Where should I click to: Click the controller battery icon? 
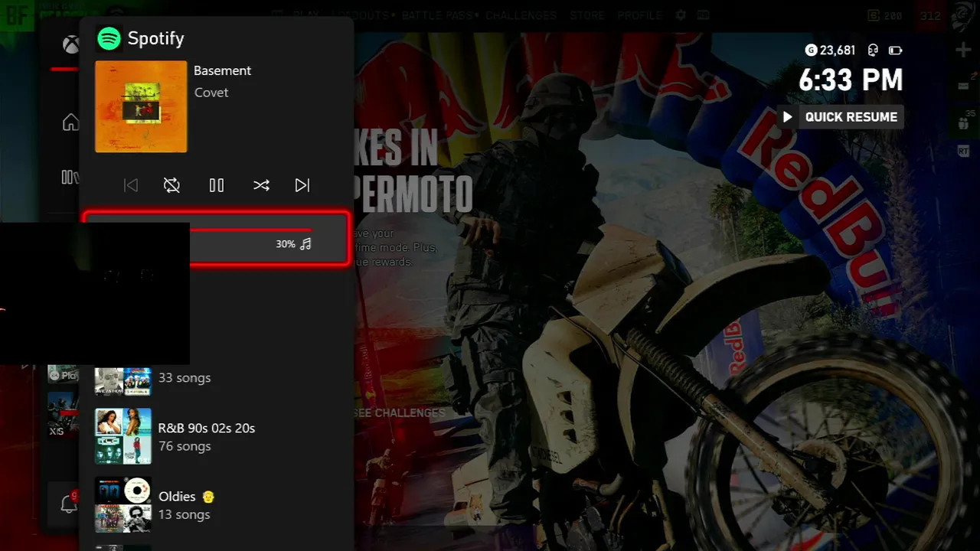coord(895,51)
